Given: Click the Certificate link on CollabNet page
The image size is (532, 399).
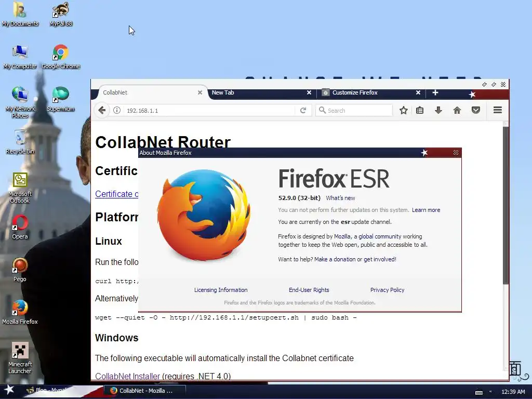Looking at the screenshot, I should [117, 194].
